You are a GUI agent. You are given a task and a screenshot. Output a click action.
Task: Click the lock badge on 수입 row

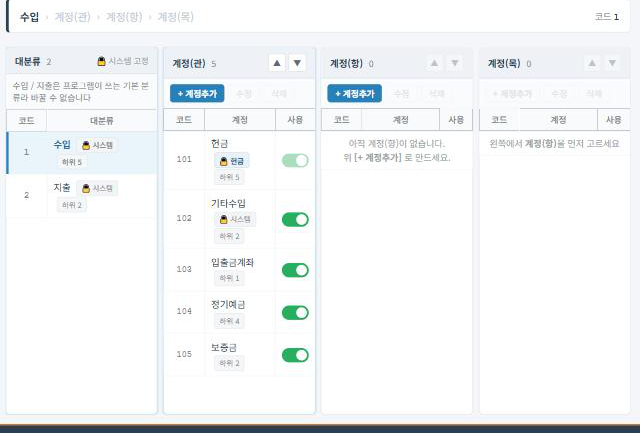pos(97,145)
